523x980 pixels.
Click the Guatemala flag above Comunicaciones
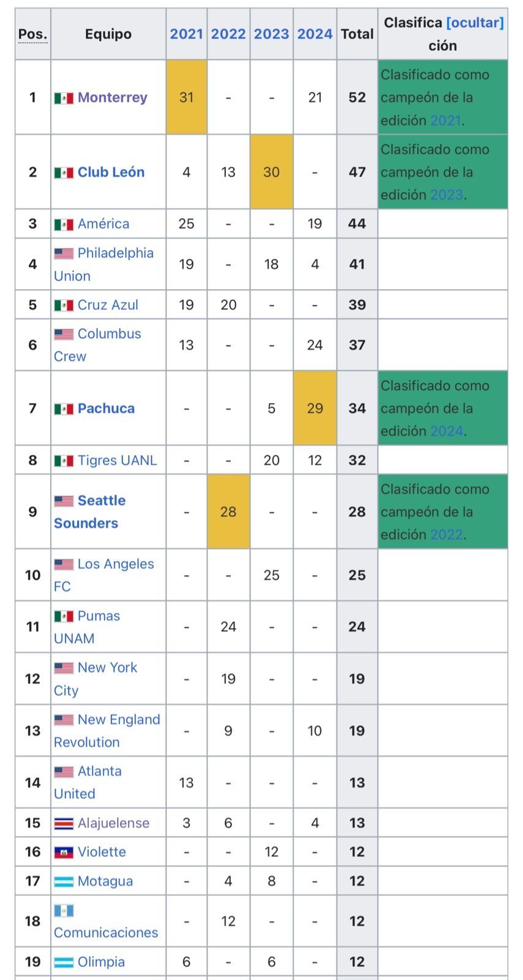point(64,910)
